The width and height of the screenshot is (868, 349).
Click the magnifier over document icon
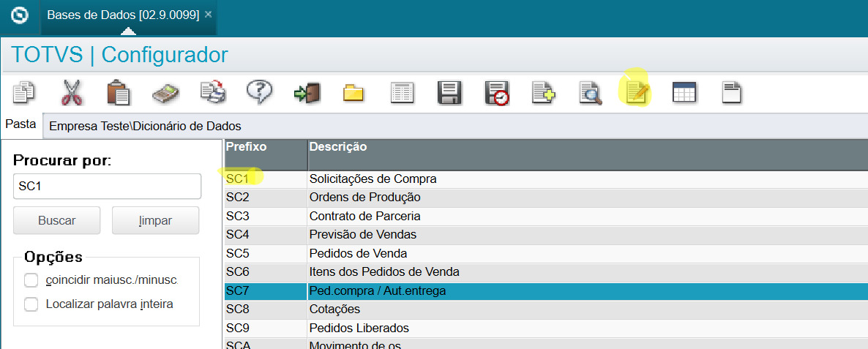click(591, 93)
